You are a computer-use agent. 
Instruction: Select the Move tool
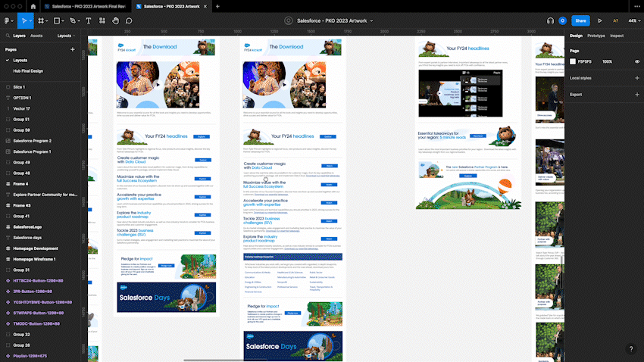coord(23,20)
